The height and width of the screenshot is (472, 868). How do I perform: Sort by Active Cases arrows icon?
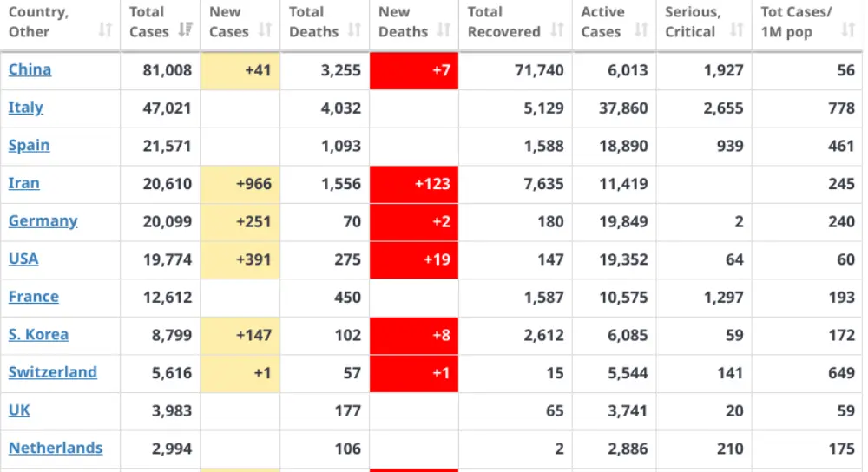(x=641, y=29)
